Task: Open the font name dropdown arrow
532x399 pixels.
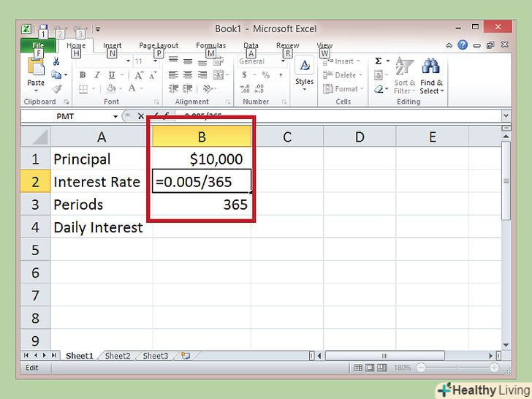Action: [x=128, y=61]
